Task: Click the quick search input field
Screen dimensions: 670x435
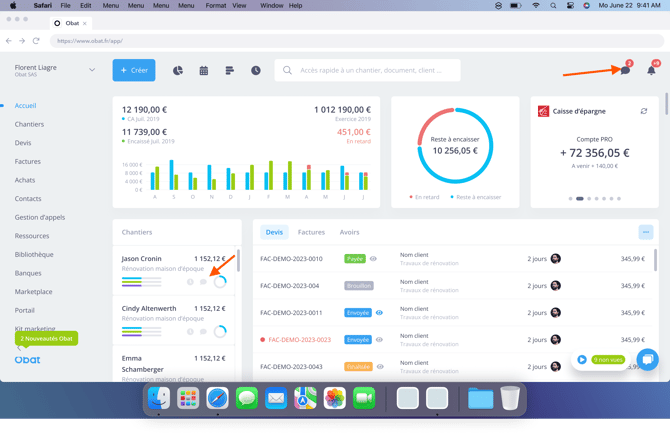Action: pyautogui.click(x=370, y=70)
